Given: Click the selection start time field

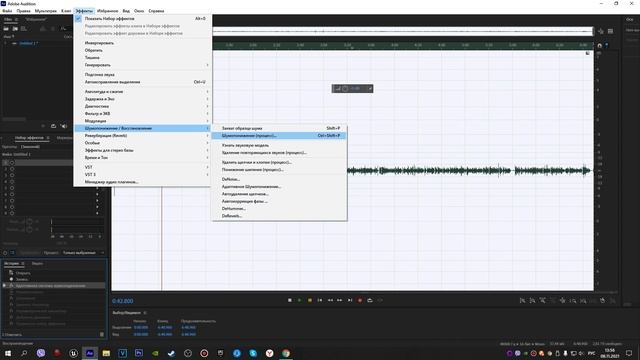Looking at the screenshot, I should click(x=141, y=327).
